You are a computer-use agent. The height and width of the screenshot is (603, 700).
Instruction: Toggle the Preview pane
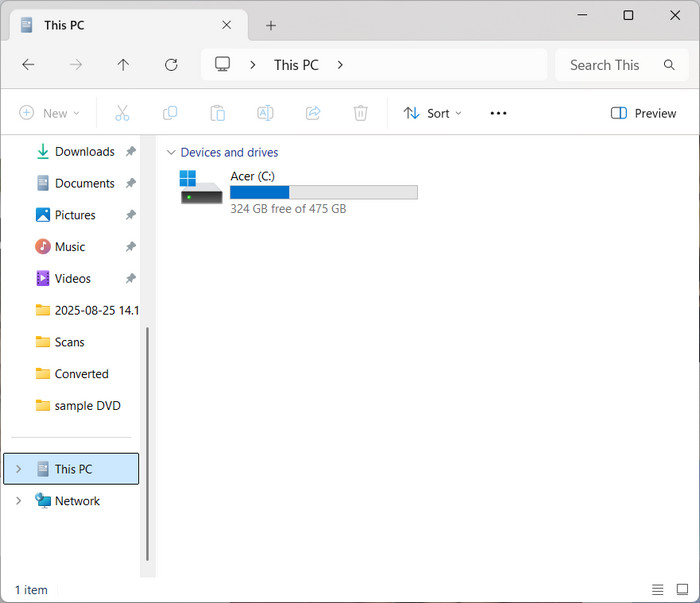tap(643, 113)
